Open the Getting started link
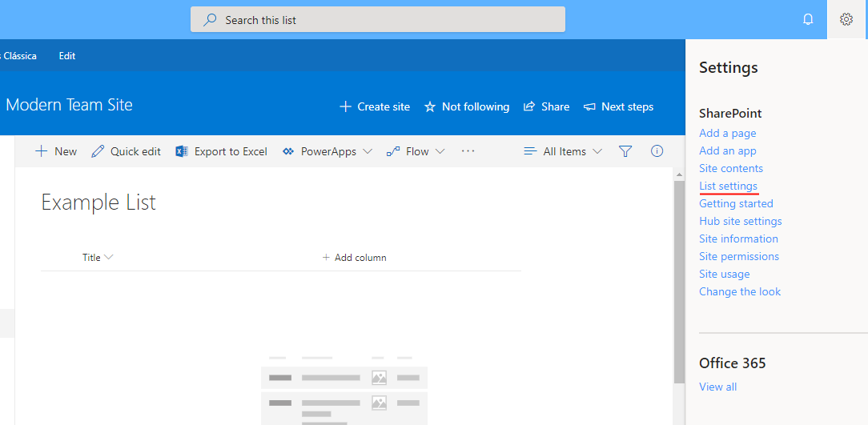 (x=736, y=203)
